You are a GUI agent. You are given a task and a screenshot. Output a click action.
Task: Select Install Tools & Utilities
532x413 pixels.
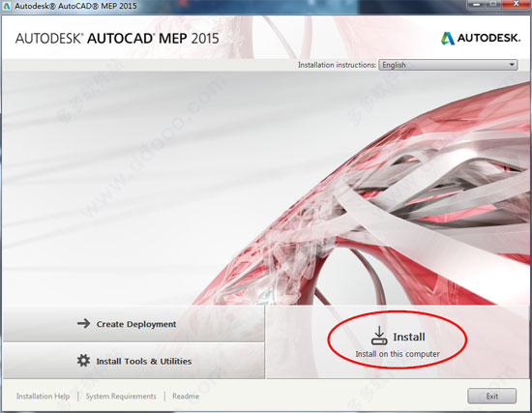tap(133, 361)
